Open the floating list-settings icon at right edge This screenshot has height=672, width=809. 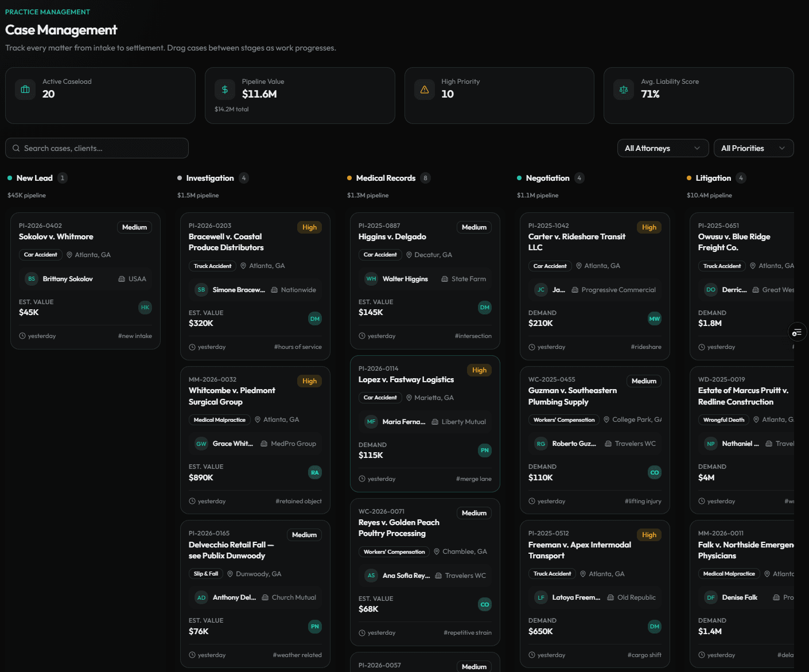tap(797, 332)
